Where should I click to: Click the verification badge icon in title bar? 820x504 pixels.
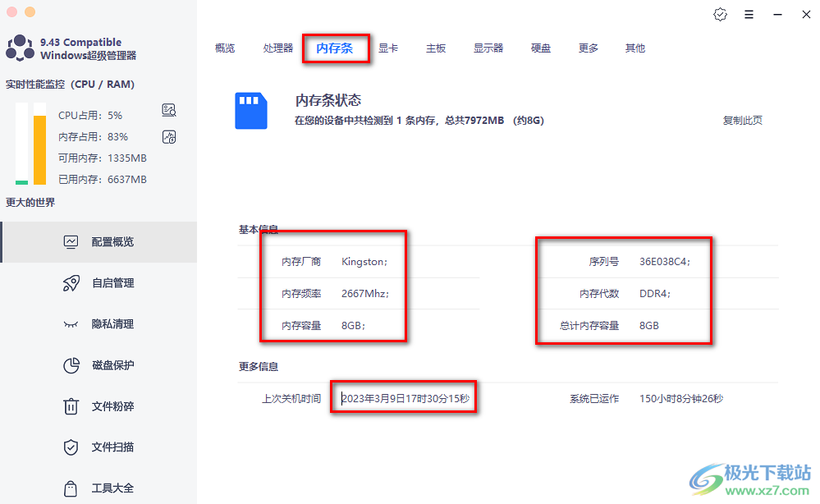click(x=720, y=15)
